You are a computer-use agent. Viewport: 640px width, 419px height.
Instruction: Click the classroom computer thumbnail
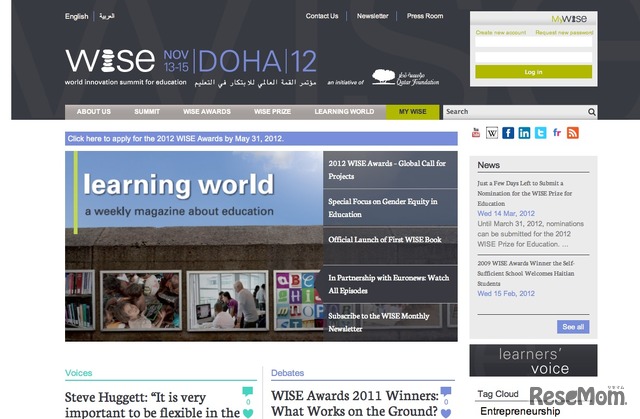click(228, 300)
